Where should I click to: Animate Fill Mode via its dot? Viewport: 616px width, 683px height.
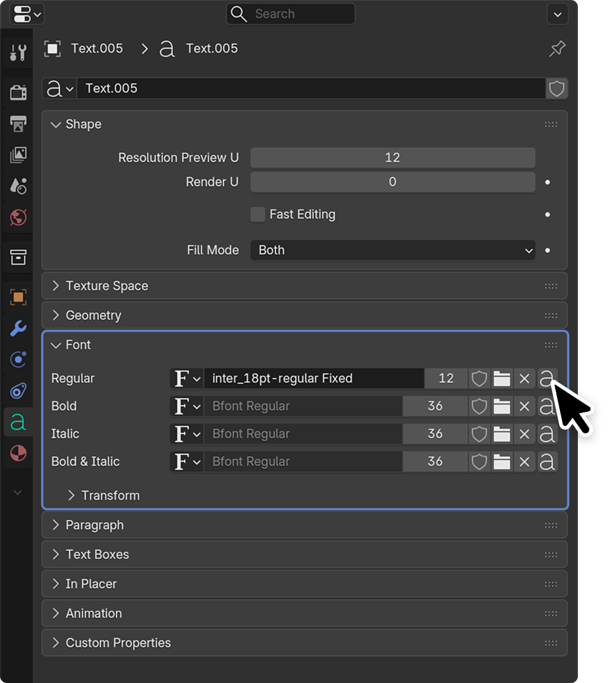[547, 251]
